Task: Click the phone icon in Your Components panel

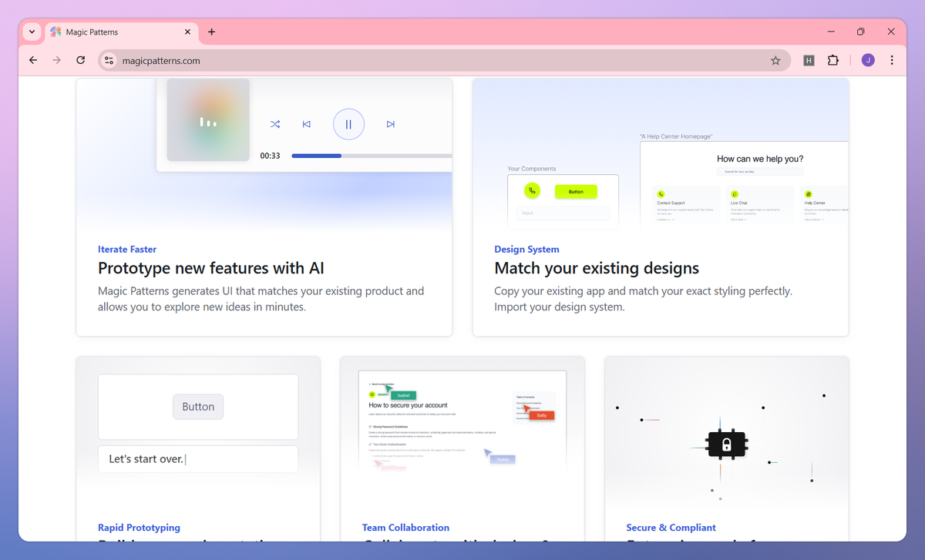Action: tap(532, 190)
